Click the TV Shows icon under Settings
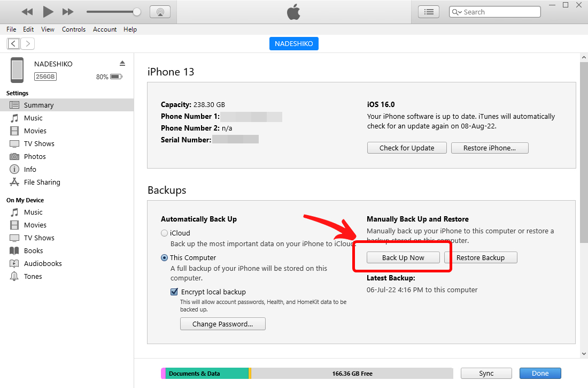 click(14, 144)
